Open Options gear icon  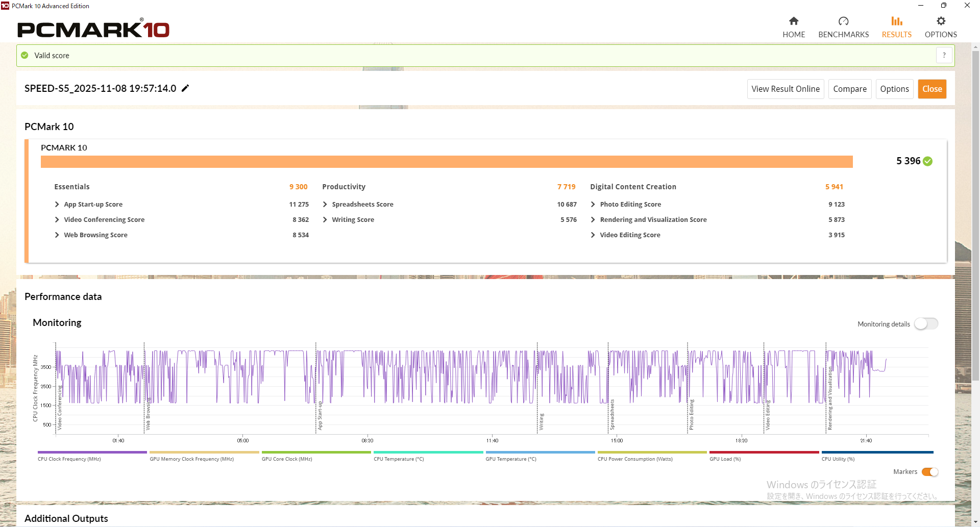click(x=941, y=21)
